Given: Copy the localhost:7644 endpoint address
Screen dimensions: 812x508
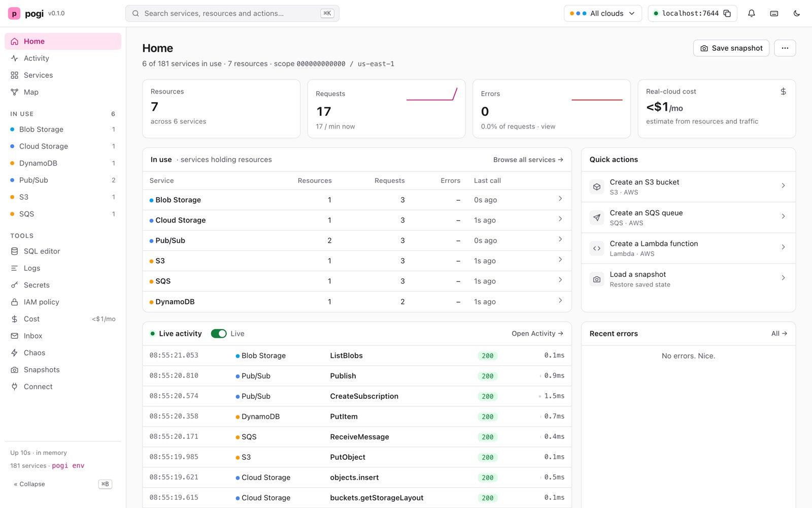Looking at the screenshot, I should [727, 13].
